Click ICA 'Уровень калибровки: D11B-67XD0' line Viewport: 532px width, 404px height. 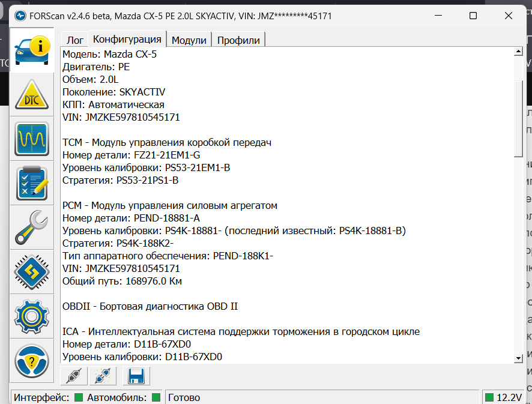click(142, 357)
